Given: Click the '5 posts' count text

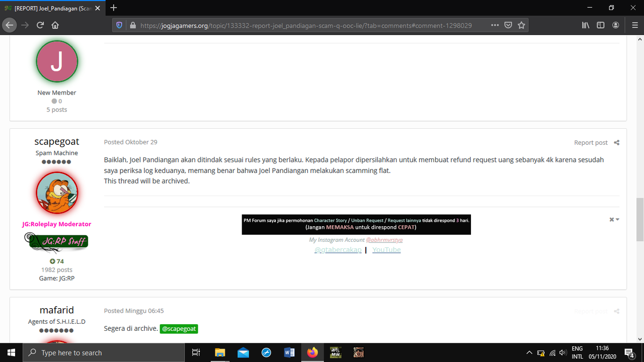Looking at the screenshot, I should (x=57, y=110).
